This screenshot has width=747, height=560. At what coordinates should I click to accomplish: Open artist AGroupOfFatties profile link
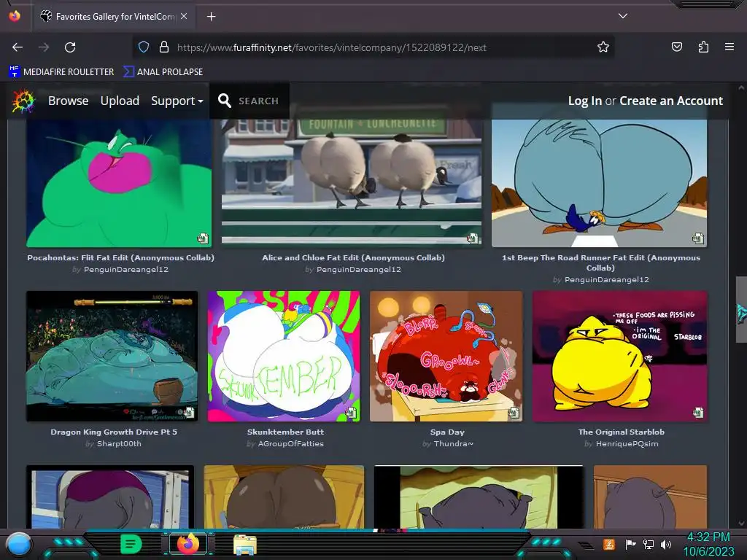(x=290, y=444)
